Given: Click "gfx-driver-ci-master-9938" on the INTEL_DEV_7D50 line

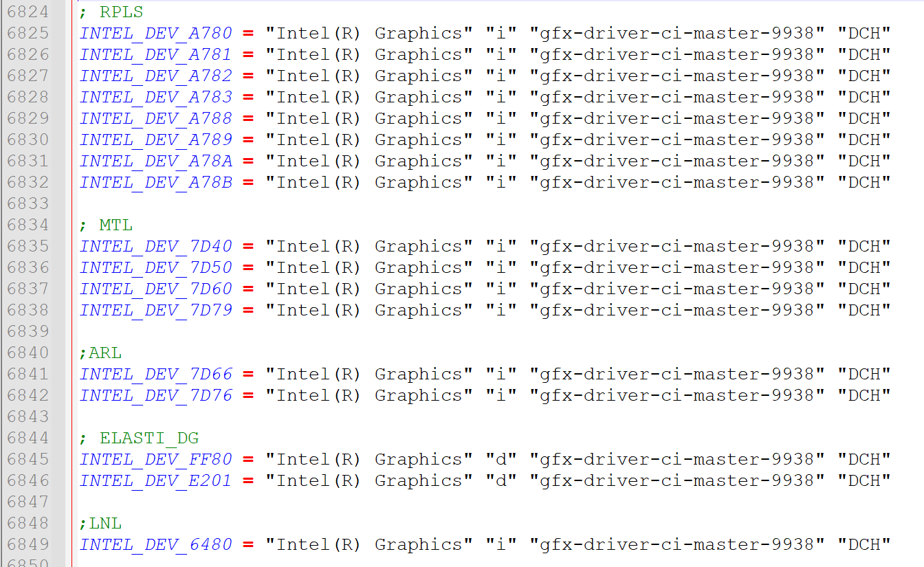Looking at the screenshot, I should pyautogui.click(x=677, y=267).
